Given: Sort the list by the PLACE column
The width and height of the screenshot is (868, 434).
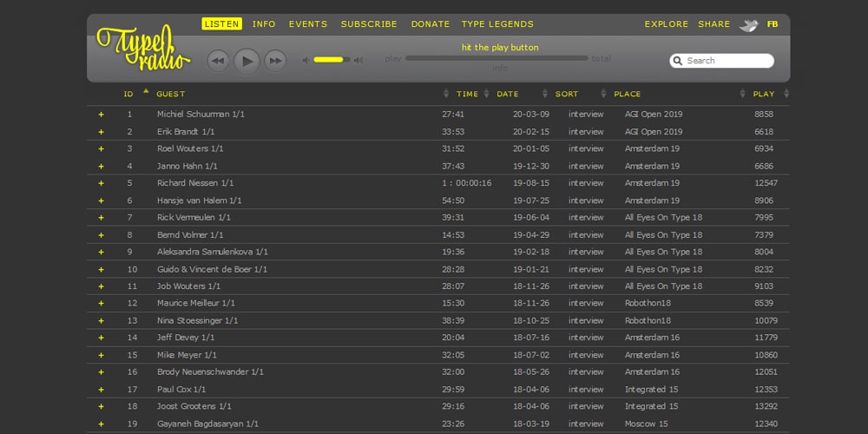Looking at the screenshot, I should point(628,94).
